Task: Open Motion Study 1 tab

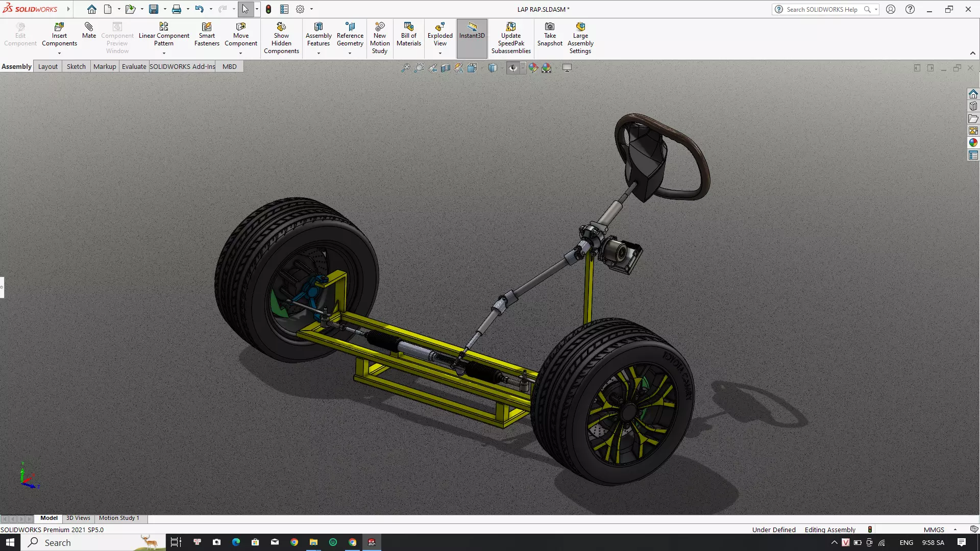Action: tap(119, 518)
